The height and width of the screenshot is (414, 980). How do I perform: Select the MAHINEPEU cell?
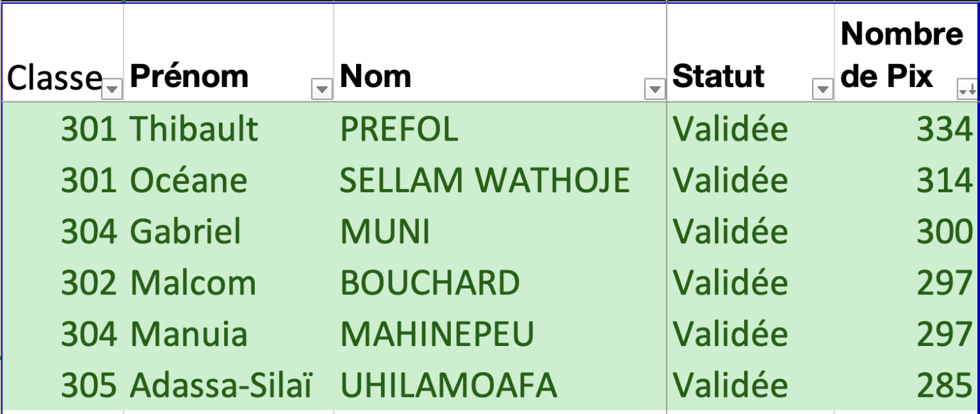437,334
